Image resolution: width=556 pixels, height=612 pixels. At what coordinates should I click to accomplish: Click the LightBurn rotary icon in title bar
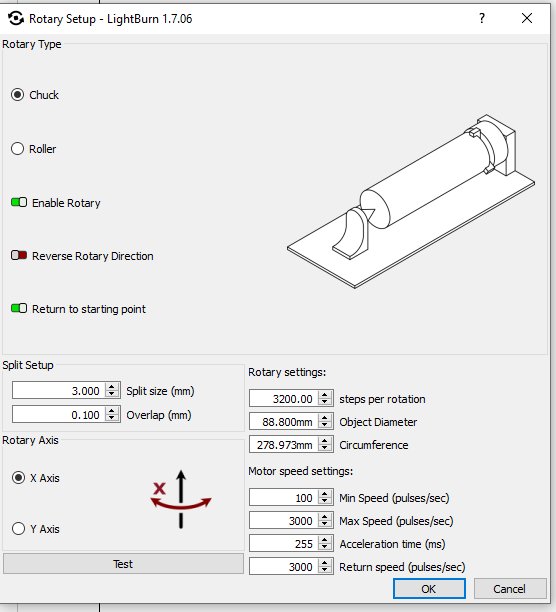point(16,18)
